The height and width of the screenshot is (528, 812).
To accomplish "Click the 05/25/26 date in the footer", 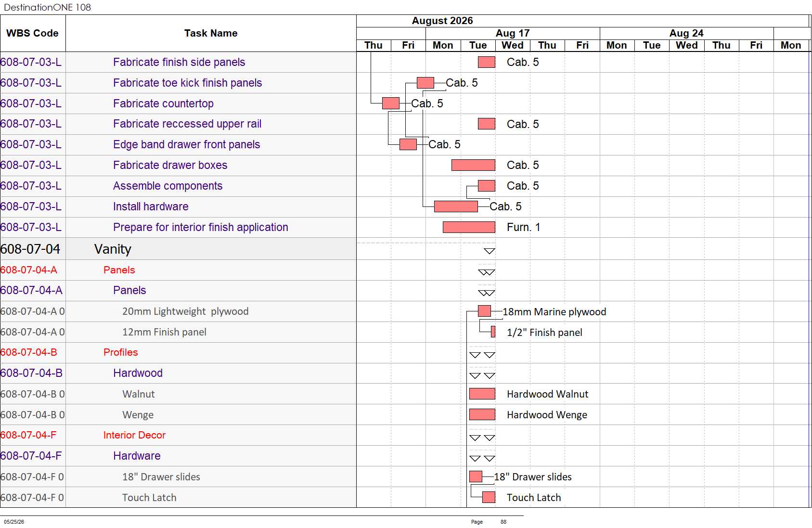I will point(14,522).
